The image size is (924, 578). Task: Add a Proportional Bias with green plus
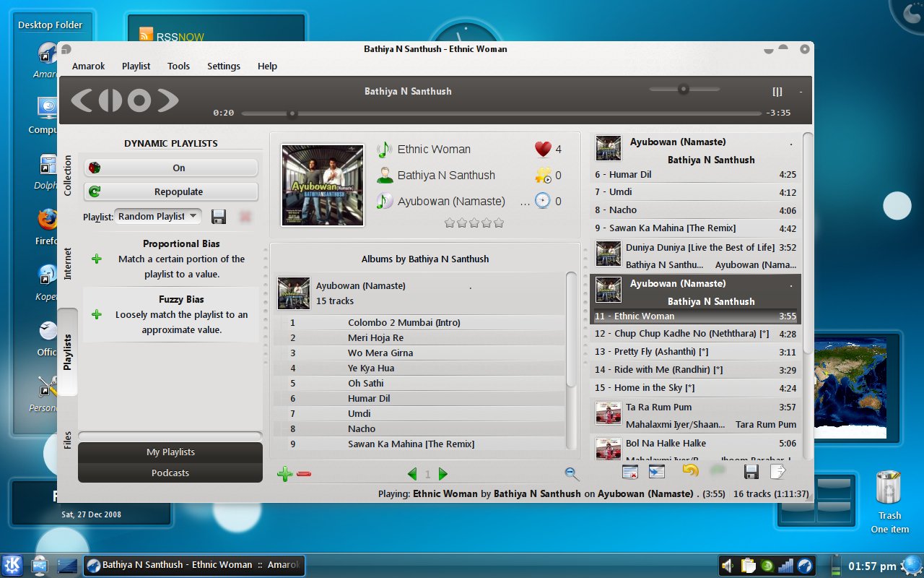point(97,259)
